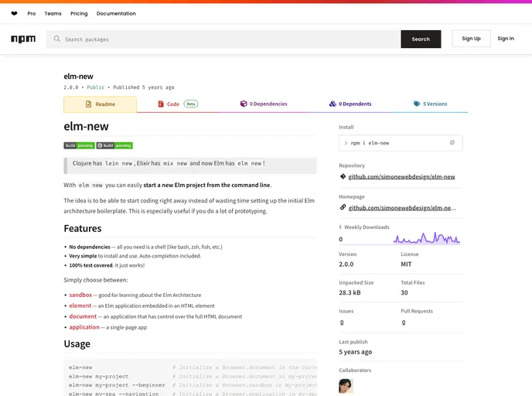Focus the Search packages input field
Image resolution: width=532 pixels, height=396 pixels.
click(x=223, y=39)
